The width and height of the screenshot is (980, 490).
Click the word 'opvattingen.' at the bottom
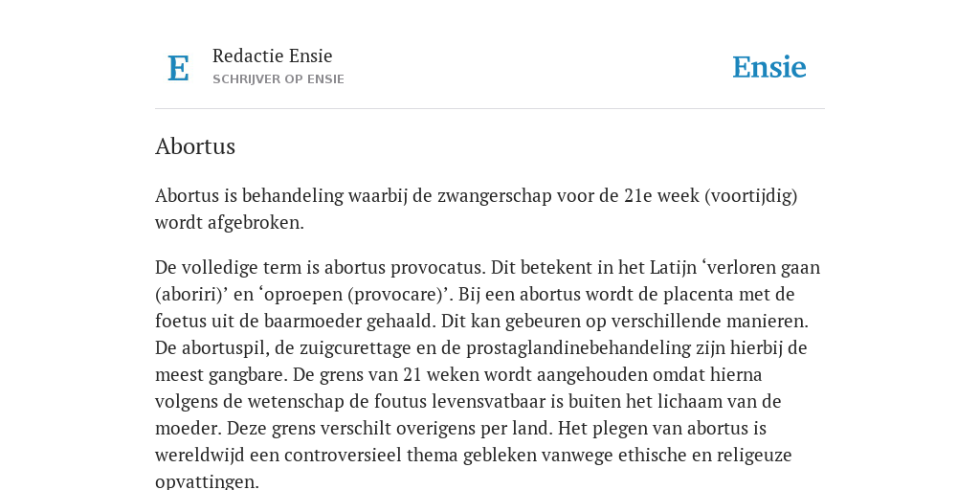(207, 482)
